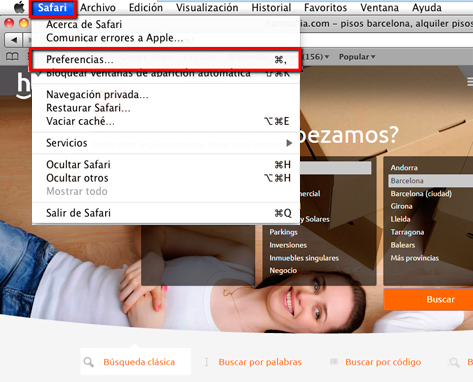The height and width of the screenshot is (382, 473).
Task: Open the bookmarks book icon
Action: [12, 57]
